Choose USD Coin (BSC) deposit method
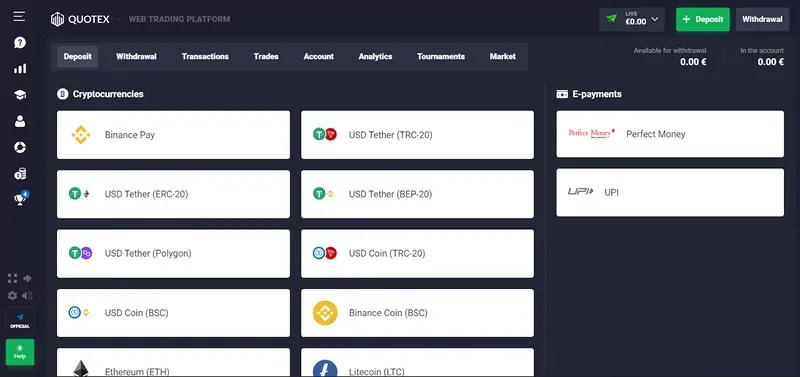 [173, 313]
